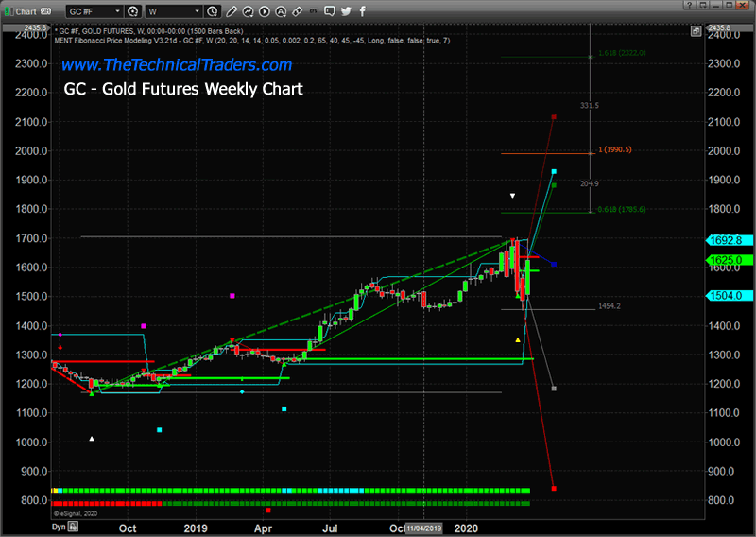Click the cyan 1504.0 price label

[x=727, y=296]
